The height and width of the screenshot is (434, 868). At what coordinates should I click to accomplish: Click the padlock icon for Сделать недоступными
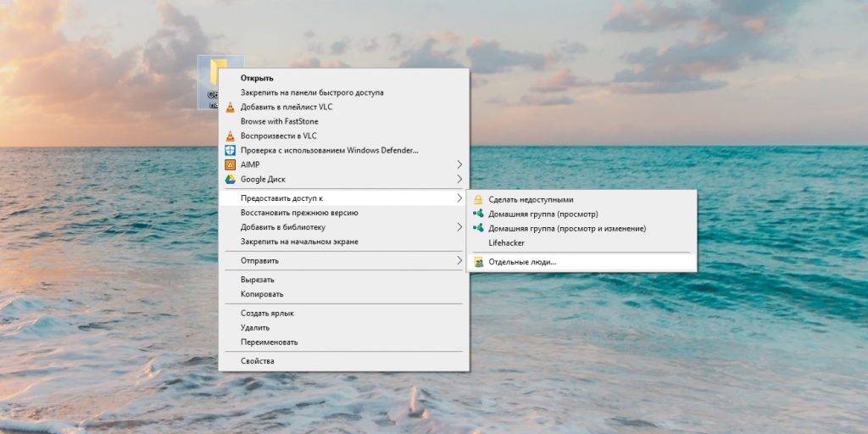pos(478,200)
